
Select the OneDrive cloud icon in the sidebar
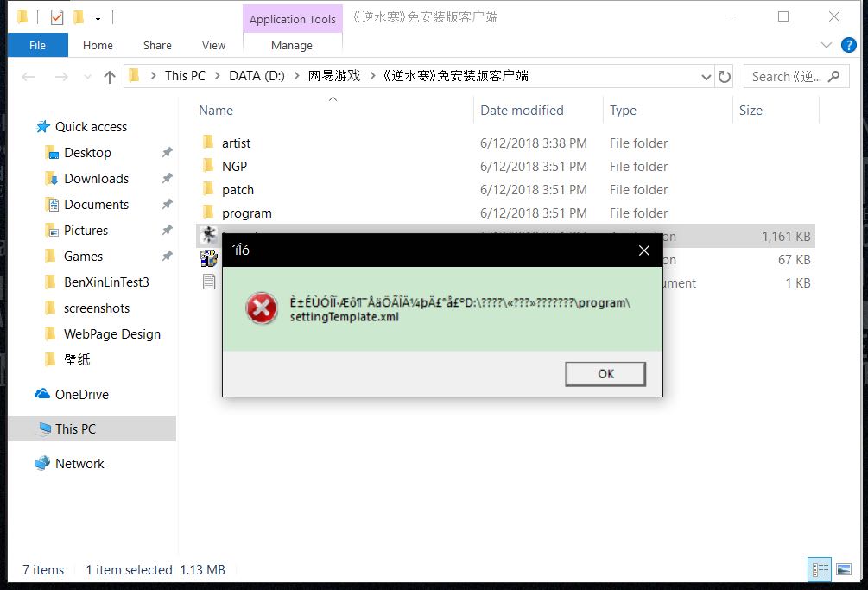pos(42,394)
